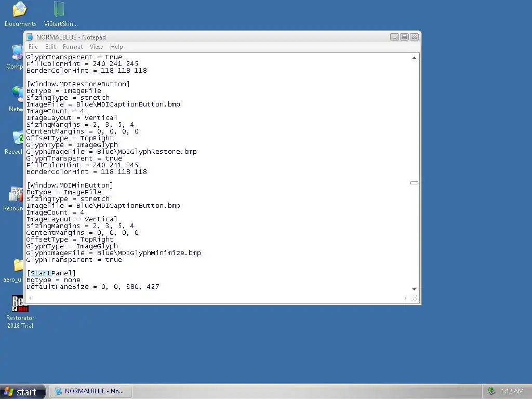Viewport: 532px width, 399px height.
Task: Close the Notepad window
Action: click(414, 37)
